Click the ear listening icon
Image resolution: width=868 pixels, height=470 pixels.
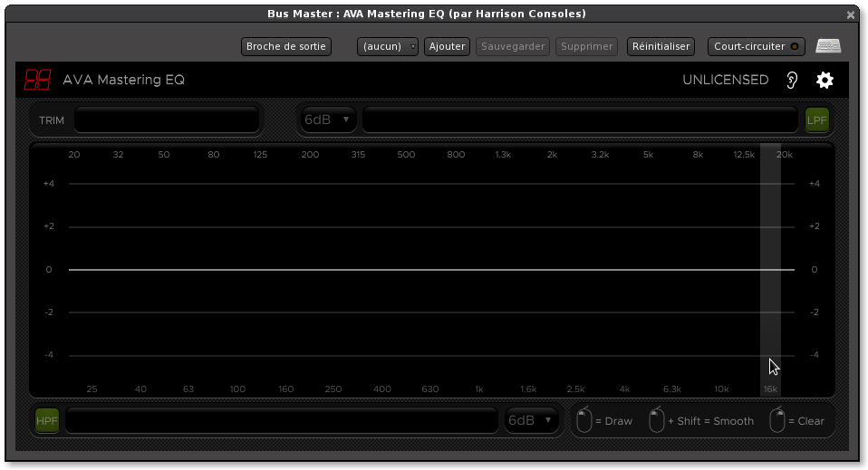(792, 81)
